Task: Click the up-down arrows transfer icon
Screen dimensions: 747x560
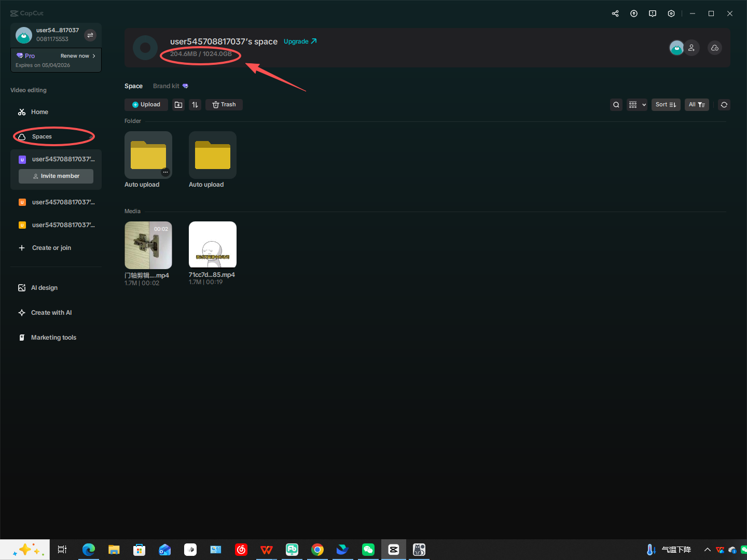Action: click(x=195, y=105)
